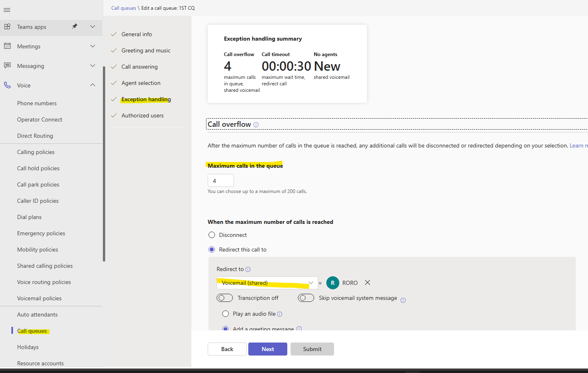Viewport: 588px width, 373px height.
Task: Open Phone numbers in Voice menu
Action: [37, 103]
